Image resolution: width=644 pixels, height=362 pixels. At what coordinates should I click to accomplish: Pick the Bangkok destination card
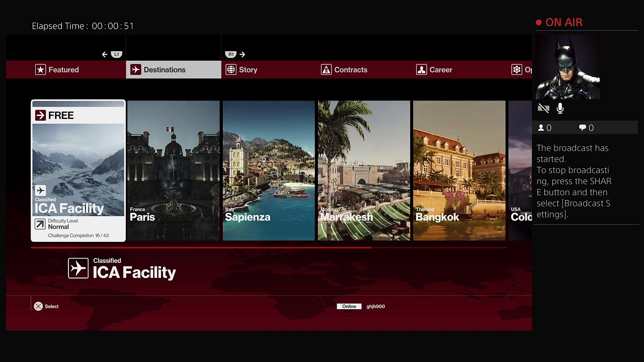(459, 171)
